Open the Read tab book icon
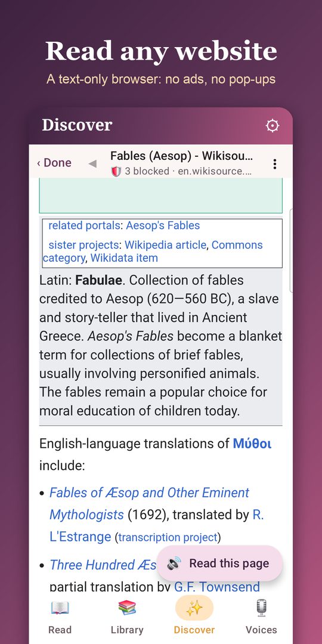Viewport: 322px width, 644px height. 60,608
